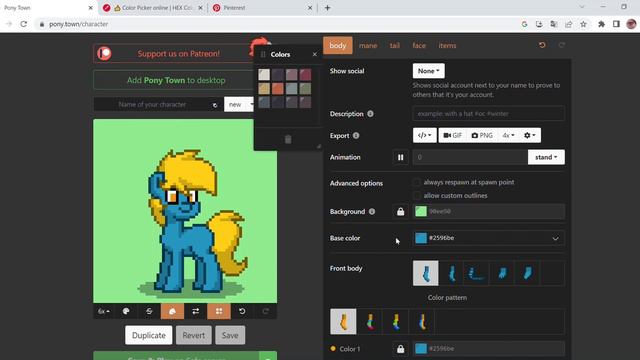Switch to the tail tab
The height and width of the screenshot is (360, 640).
394,45
